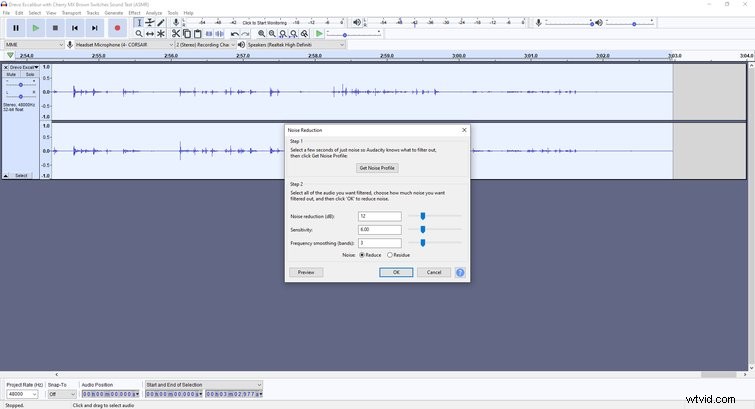Screen dimensions: 755x409
Task: Click the Paste clipboard icon
Action: 197,34
